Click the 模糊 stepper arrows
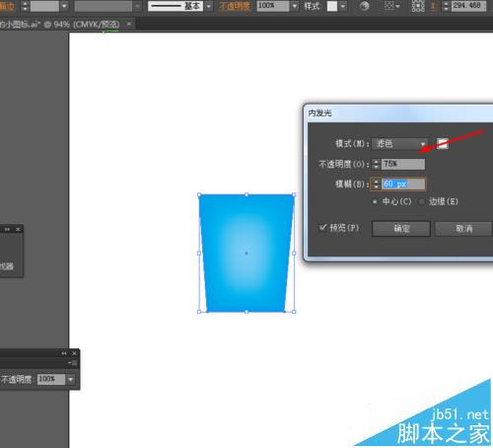This screenshot has width=493, height=448. click(377, 185)
